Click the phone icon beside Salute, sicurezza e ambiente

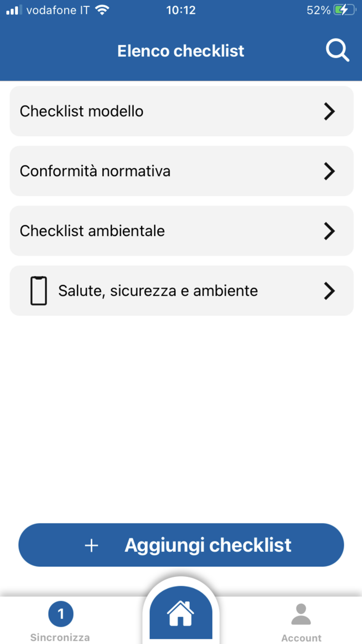[x=38, y=290]
